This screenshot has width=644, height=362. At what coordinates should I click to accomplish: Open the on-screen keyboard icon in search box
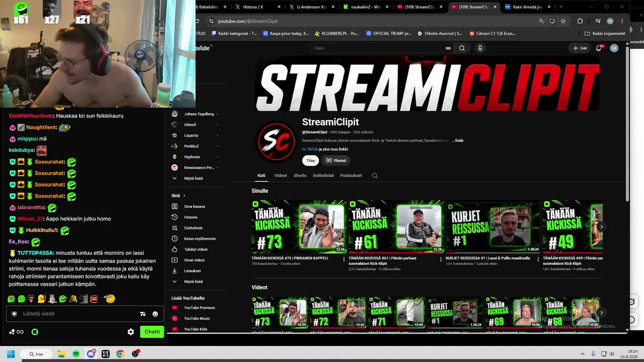448,48
